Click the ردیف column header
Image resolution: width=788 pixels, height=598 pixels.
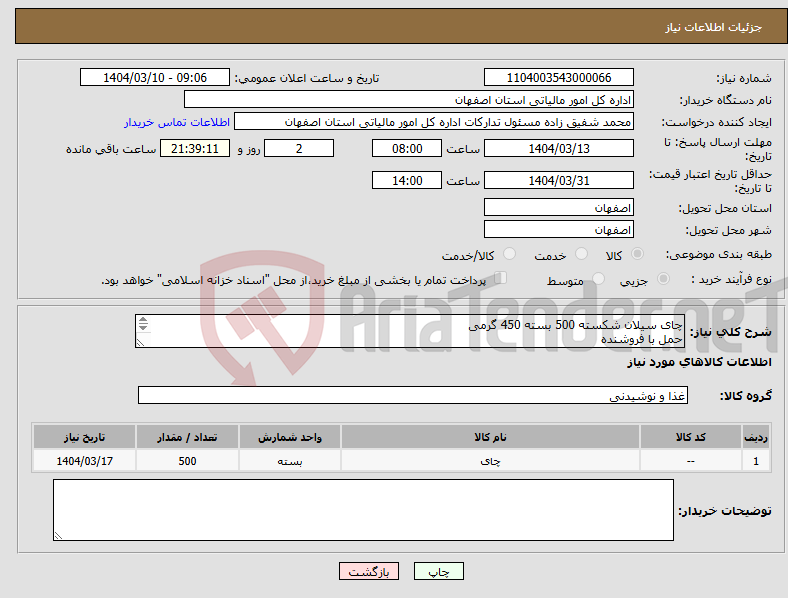click(x=756, y=437)
